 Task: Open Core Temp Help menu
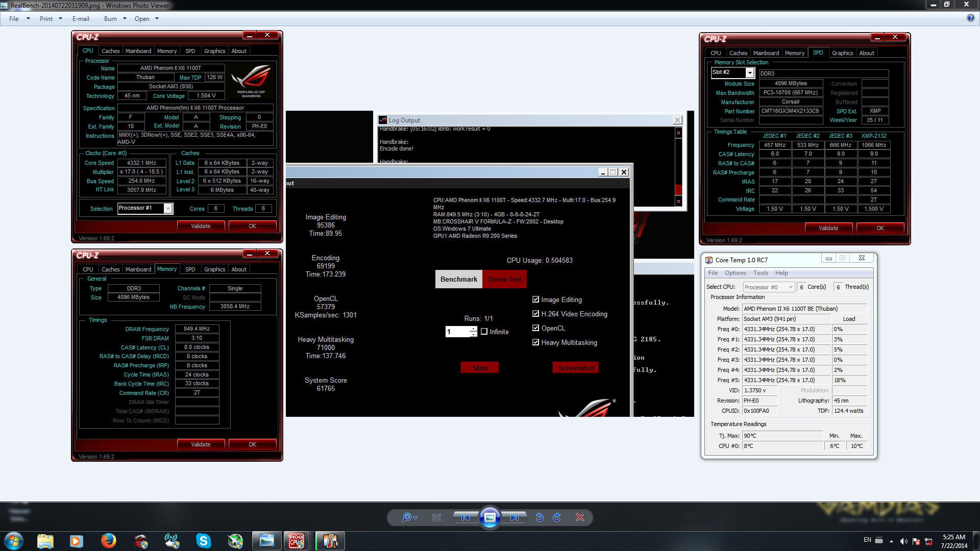click(x=781, y=273)
